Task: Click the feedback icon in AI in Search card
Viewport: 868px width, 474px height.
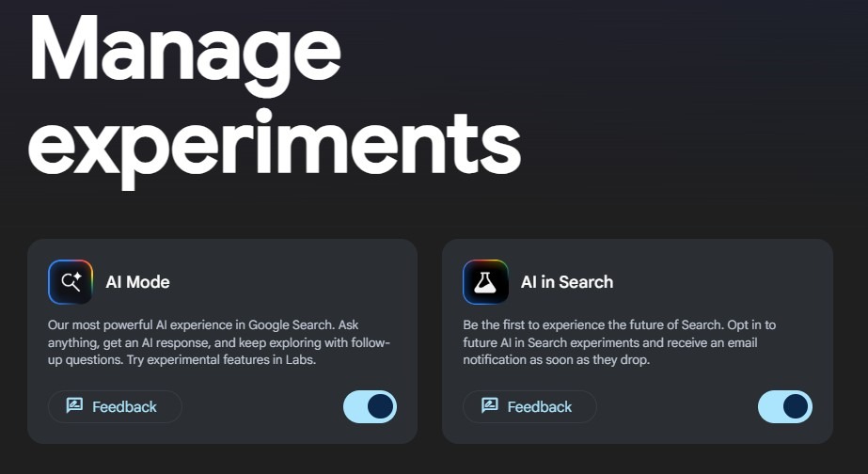Action: [489, 406]
